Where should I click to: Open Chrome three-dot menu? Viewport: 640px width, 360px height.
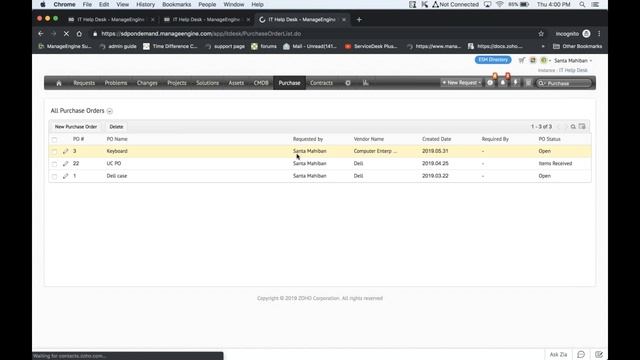click(599, 34)
